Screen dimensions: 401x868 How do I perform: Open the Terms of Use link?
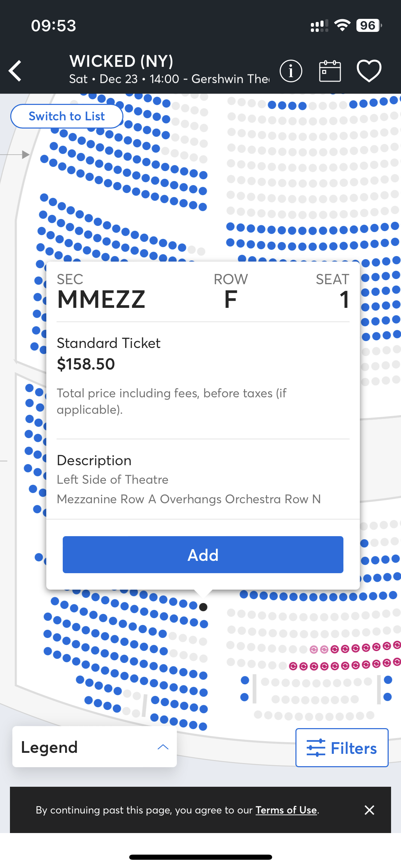point(286,810)
